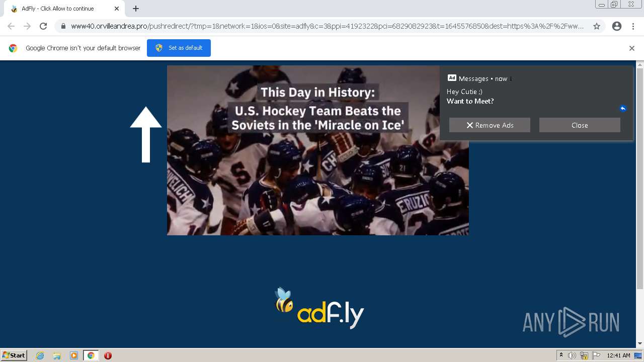The image size is (644, 362).
Task: Set Chrome as default browser
Action: pos(179,48)
